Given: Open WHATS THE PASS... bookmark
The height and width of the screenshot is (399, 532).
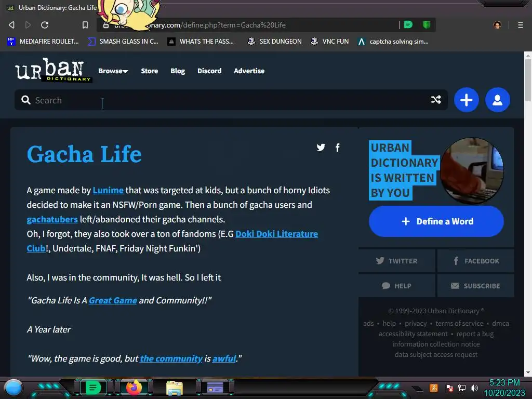Looking at the screenshot, I should tap(201, 42).
